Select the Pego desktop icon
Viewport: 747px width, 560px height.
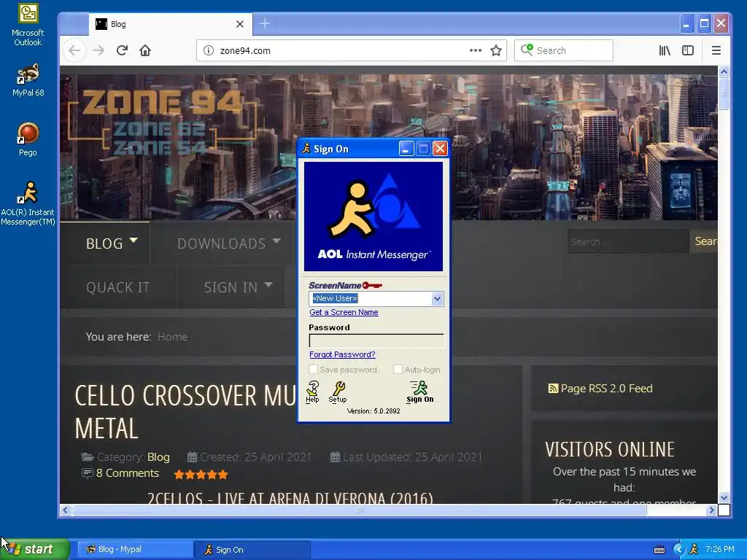(x=28, y=139)
